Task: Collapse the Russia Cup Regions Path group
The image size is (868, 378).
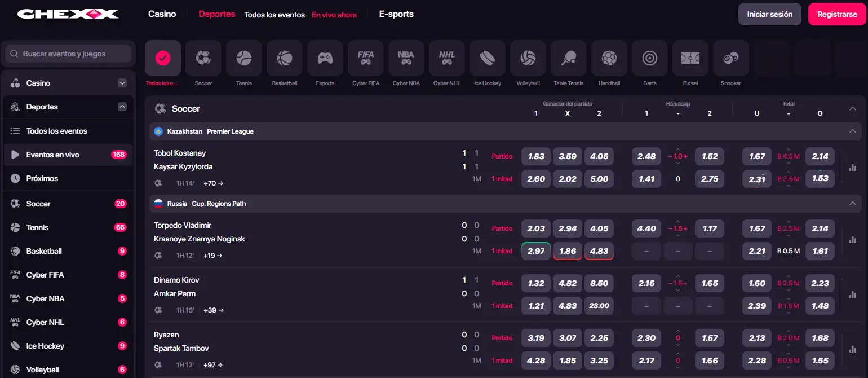Action: coord(852,204)
